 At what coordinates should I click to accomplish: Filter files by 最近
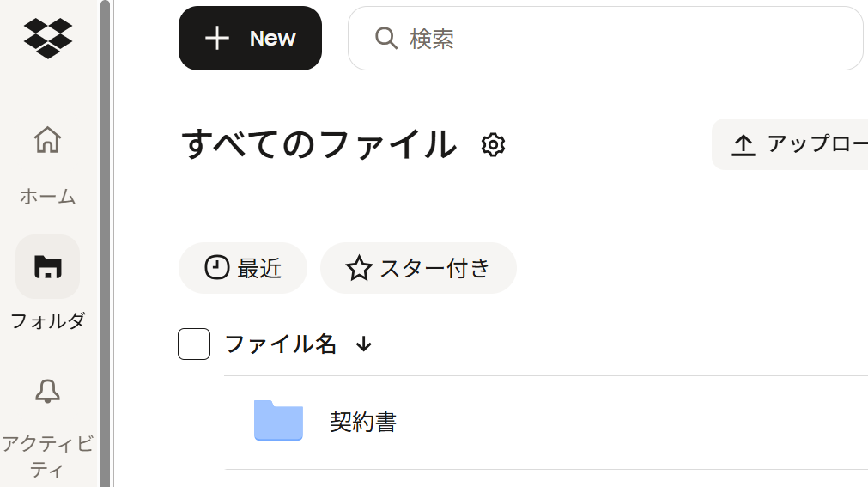(243, 268)
